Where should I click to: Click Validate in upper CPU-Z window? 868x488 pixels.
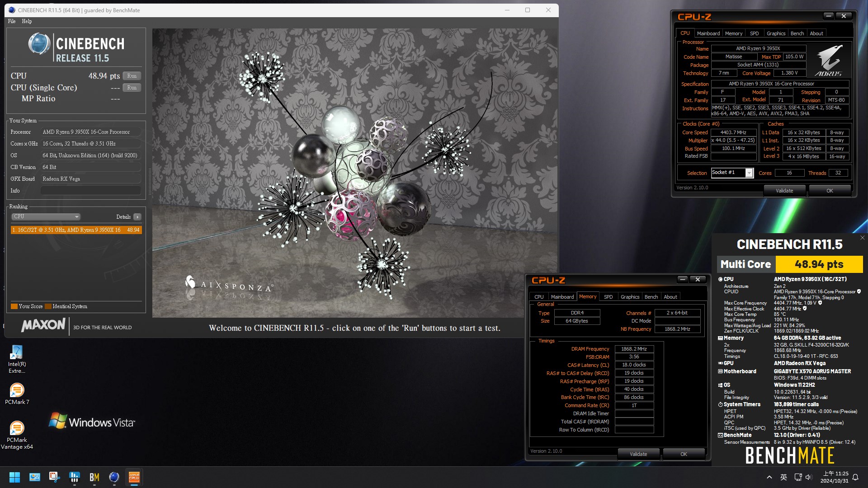784,191
